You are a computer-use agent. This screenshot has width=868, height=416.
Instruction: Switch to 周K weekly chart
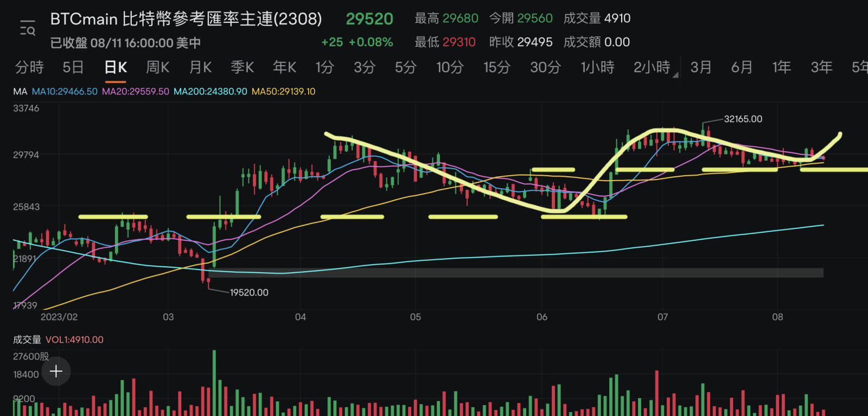point(158,67)
